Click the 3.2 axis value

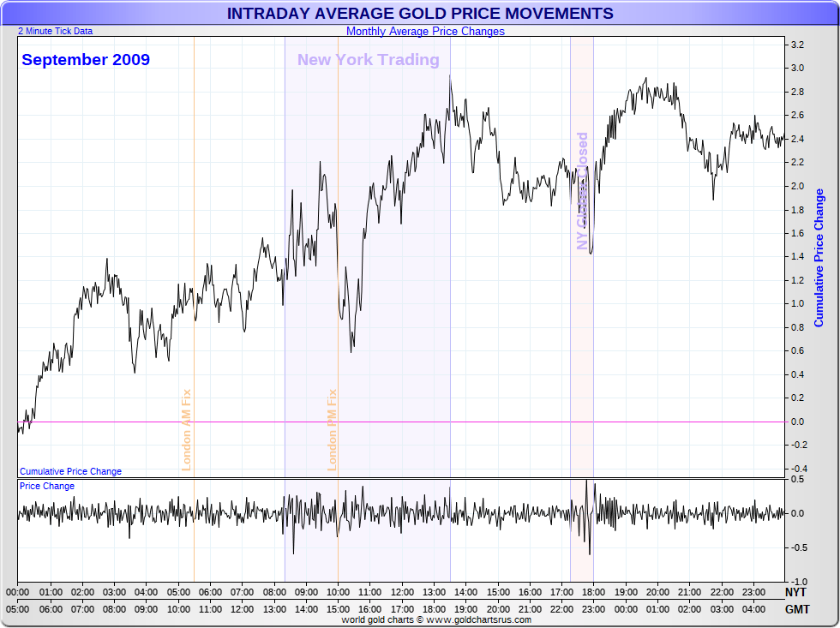coord(798,45)
